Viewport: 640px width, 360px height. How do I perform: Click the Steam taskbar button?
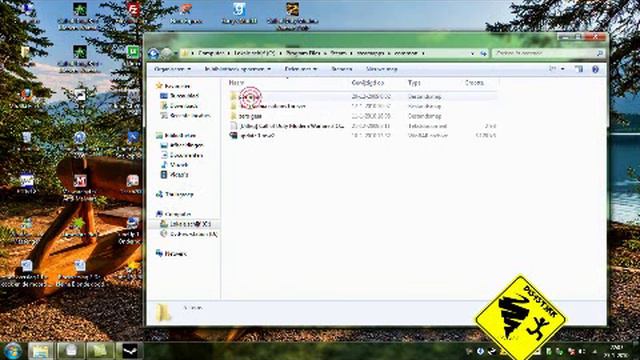point(131,351)
